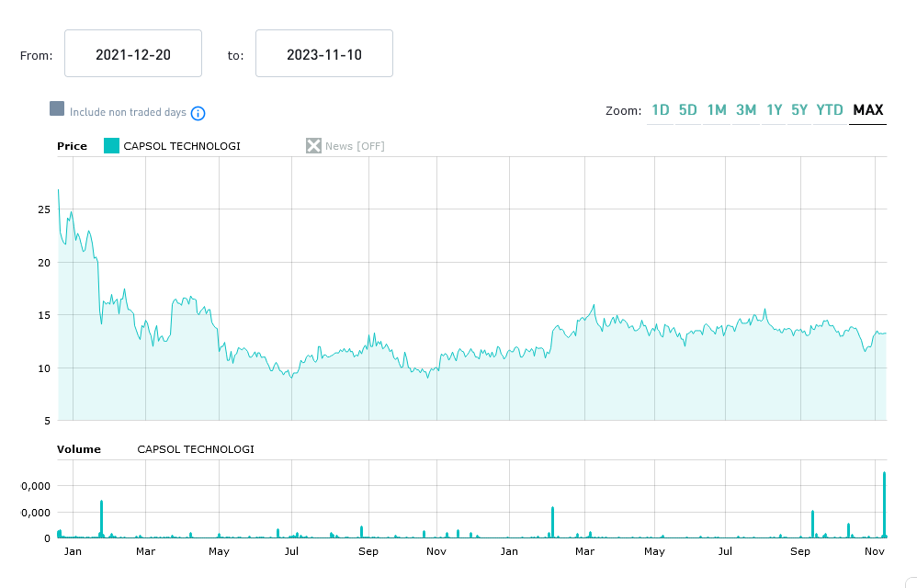Switch zoom to 3M
Image resolution: width=917 pixels, height=588 pixels.
coord(745,110)
